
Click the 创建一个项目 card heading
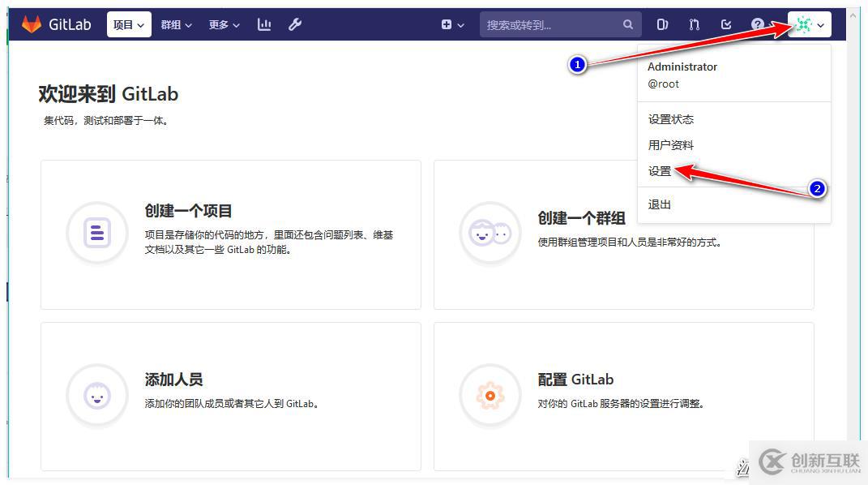coord(188,211)
